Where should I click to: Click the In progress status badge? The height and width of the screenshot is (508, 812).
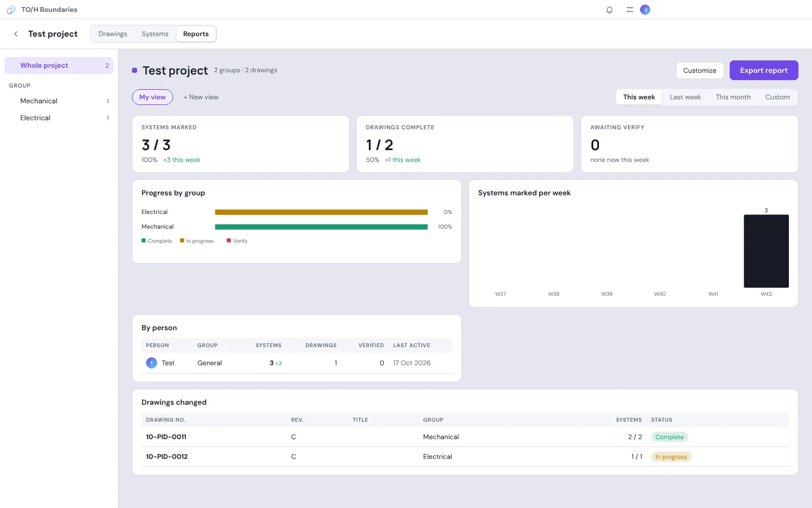pos(671,457)
